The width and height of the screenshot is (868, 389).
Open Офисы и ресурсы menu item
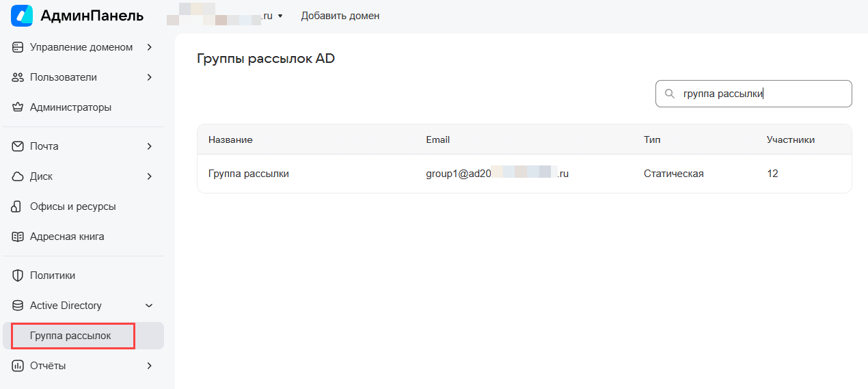click(72, 206)
